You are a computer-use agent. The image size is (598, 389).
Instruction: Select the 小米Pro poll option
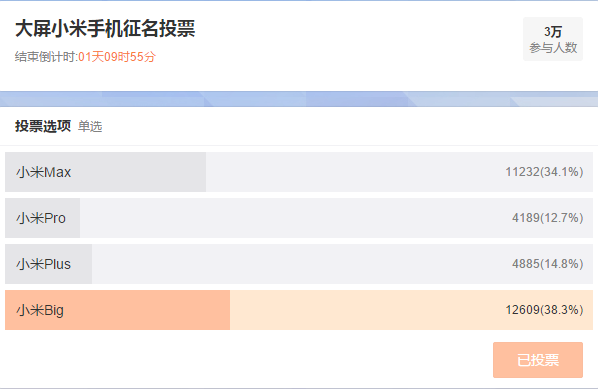coord(299,218)
